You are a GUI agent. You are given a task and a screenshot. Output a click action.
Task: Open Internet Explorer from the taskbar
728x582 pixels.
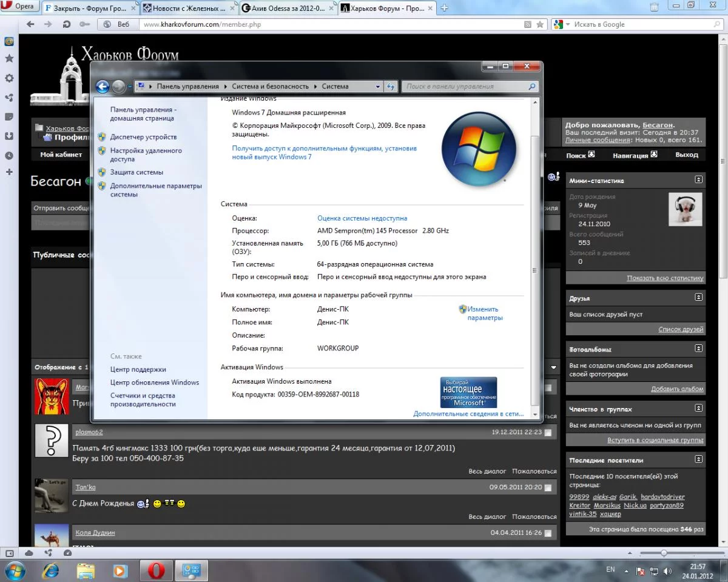click(x=51, y=570)
